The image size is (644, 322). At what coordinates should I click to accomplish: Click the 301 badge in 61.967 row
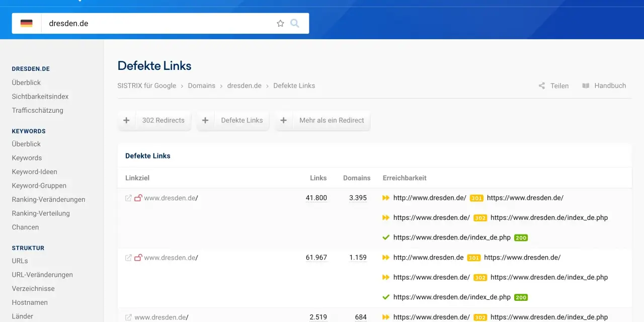tap(473, 258)
